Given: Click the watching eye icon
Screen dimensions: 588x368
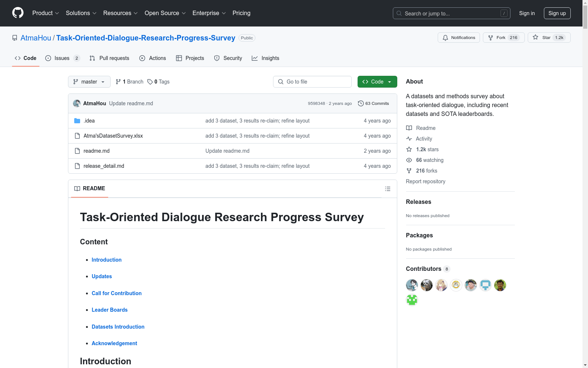Looking at the screenshot, I should click(x=409, y=160).
